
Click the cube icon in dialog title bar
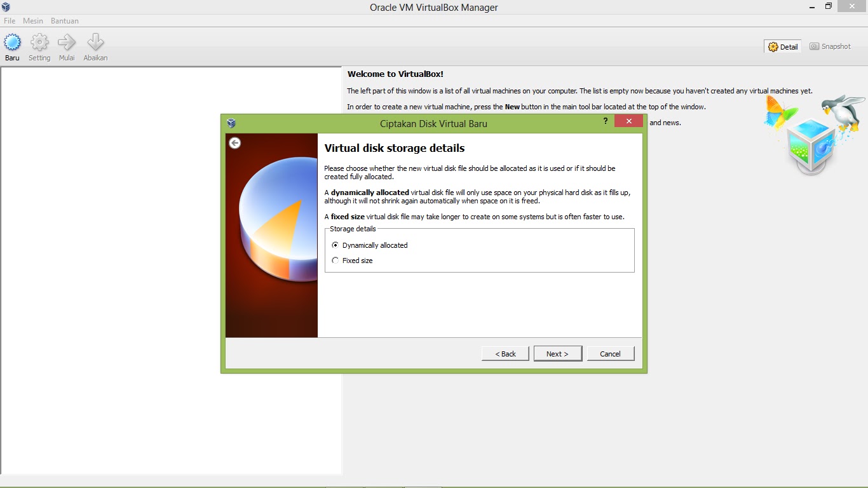(x=231, y=123)
